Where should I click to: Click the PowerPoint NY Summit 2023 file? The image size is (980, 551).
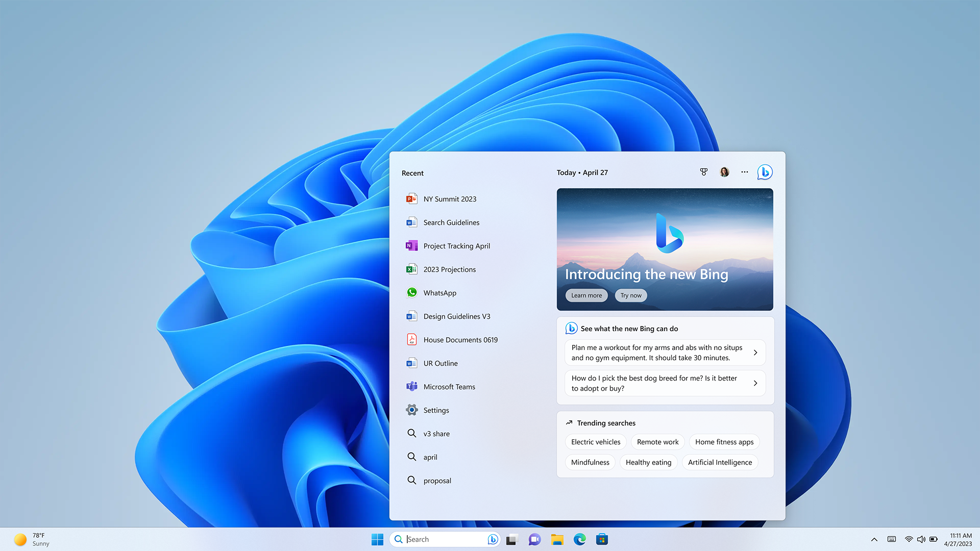450,198
